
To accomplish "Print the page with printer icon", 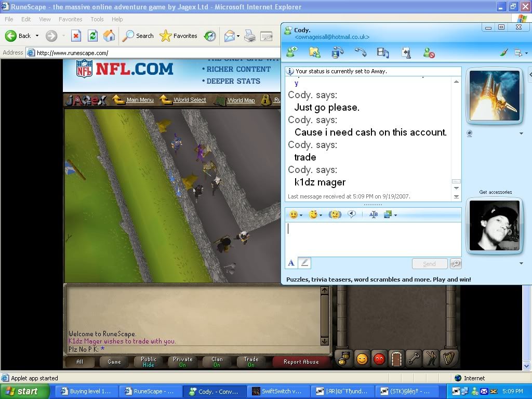I will pyautogui.click(x=250, y=36).
